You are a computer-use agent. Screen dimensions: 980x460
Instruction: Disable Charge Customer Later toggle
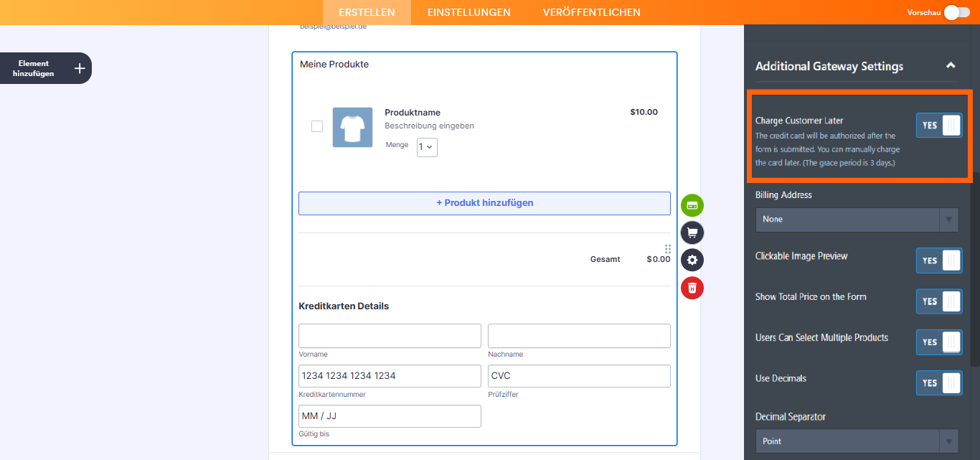[939, 125]
